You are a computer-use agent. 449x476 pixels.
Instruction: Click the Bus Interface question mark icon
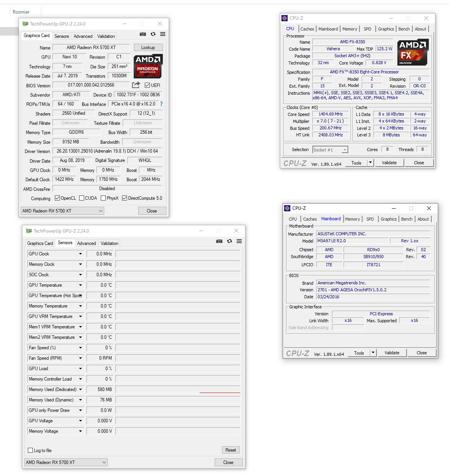(x=161, y=104)
